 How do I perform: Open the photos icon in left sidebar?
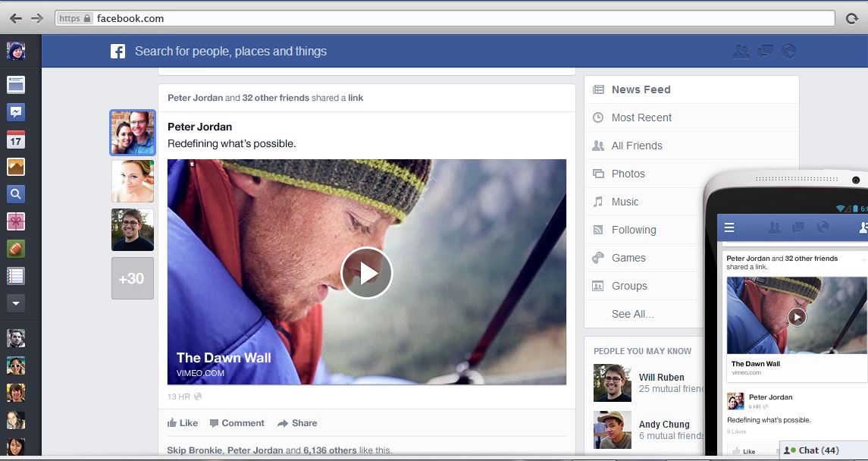pos(16,167)
